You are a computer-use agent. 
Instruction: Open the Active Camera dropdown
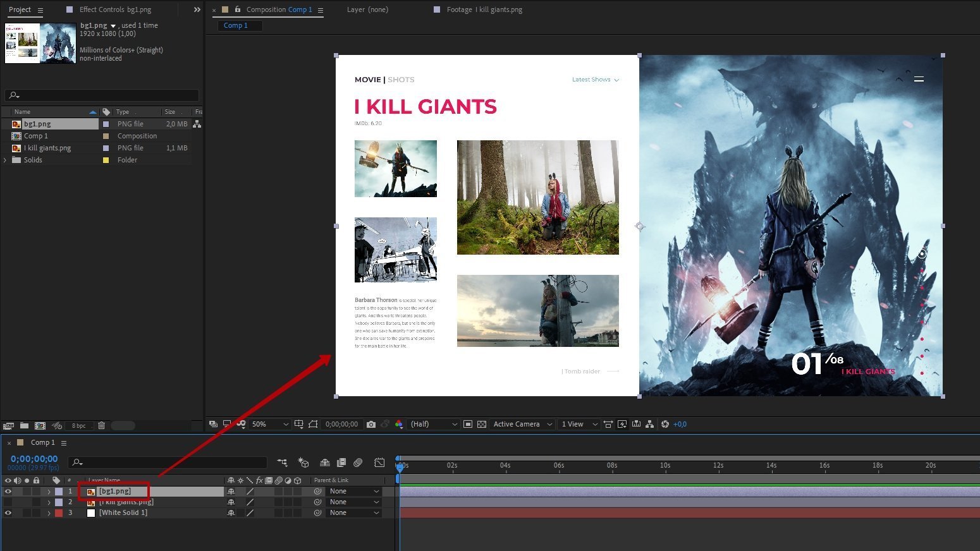[x=523, y=424]
